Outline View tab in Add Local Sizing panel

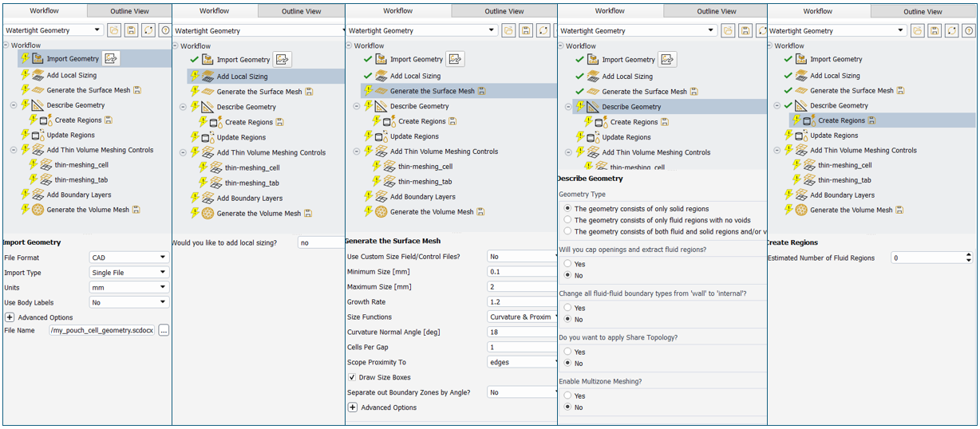tap(301, 11)
